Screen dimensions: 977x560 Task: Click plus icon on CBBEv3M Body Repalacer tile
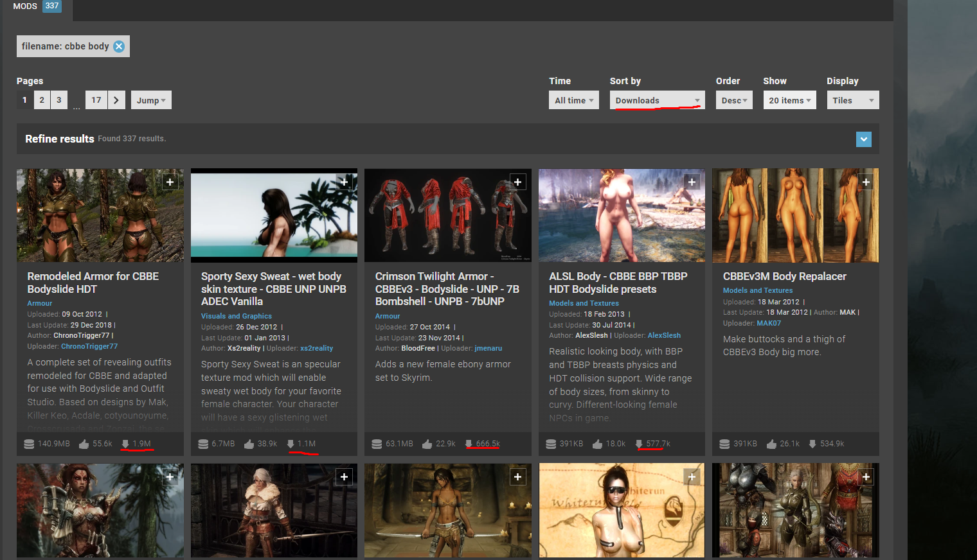(x=866, y=182)
